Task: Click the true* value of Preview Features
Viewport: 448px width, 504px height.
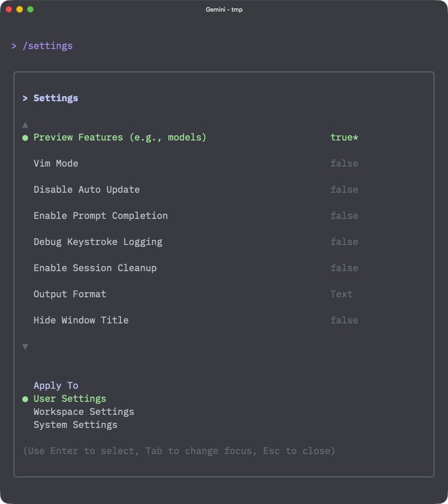Action: (x=344, y=137)
